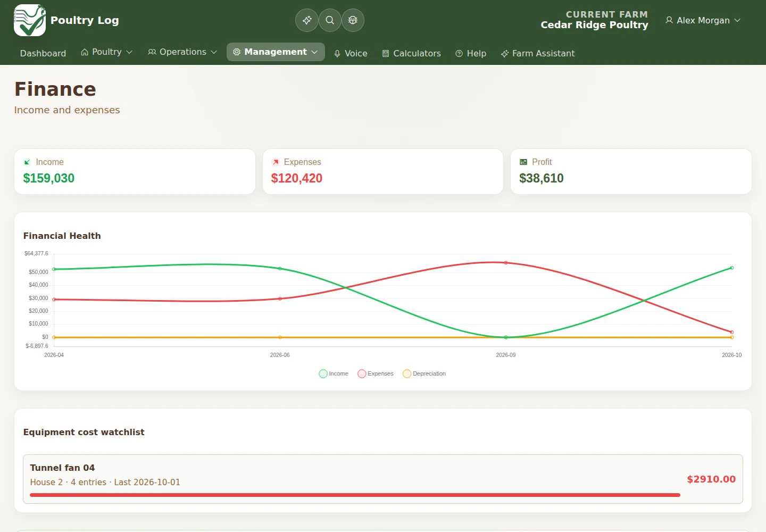766x532 pixels.
Task: Click the Expenses total $120,420
Action: [297, 178]
